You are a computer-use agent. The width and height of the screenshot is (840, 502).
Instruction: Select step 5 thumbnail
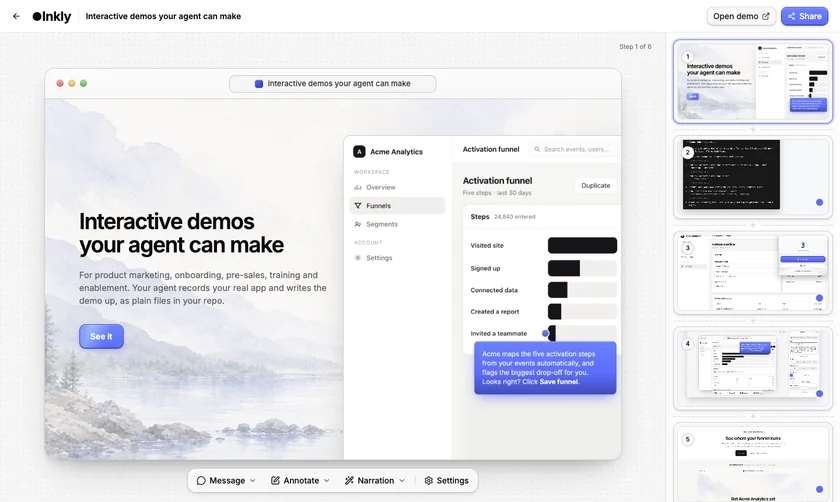(753, 462)
